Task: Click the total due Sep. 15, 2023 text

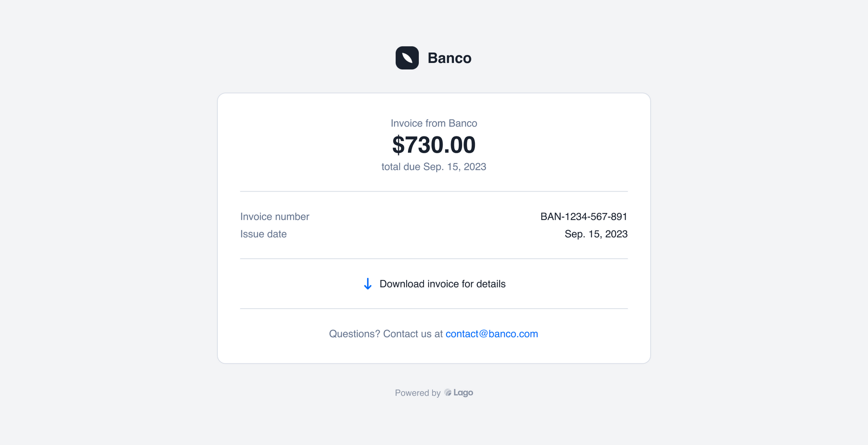Action: (434, 167)
